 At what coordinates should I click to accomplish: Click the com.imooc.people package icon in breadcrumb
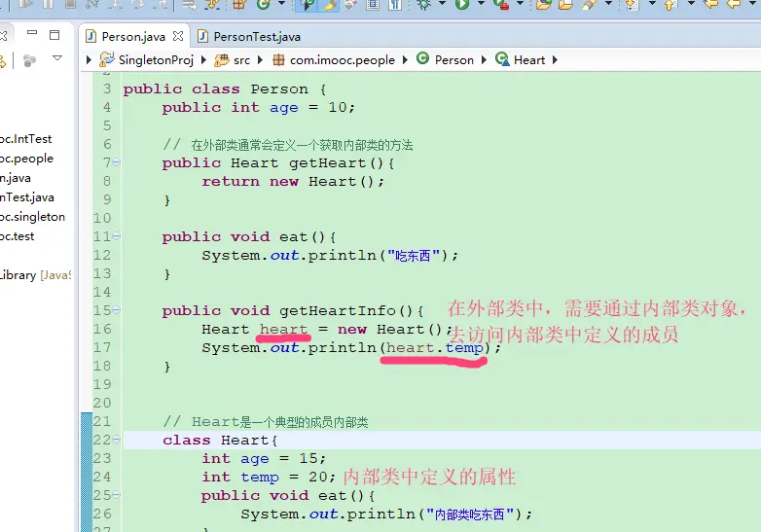279,59
